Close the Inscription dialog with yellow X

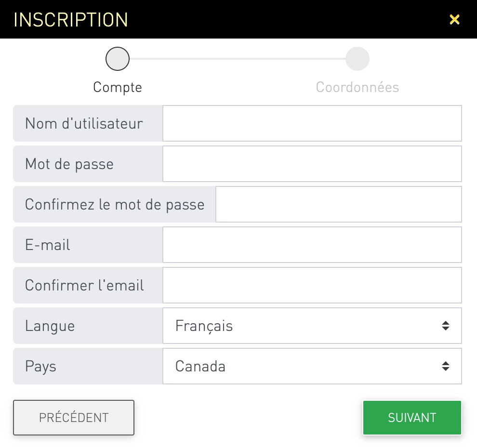pos(454,19)
